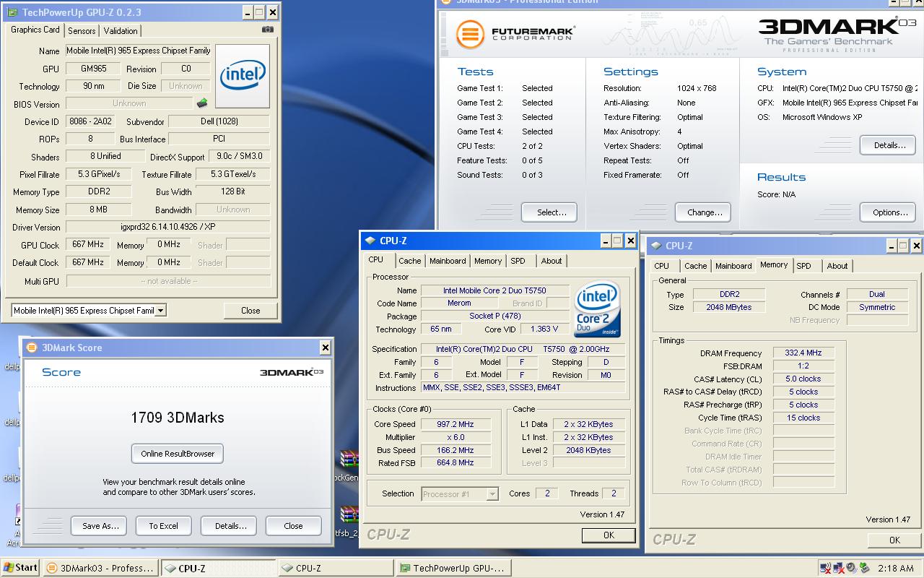Click the BIOS save chip icon in GPU-Z
924x578 pixels.
point(202,103)
